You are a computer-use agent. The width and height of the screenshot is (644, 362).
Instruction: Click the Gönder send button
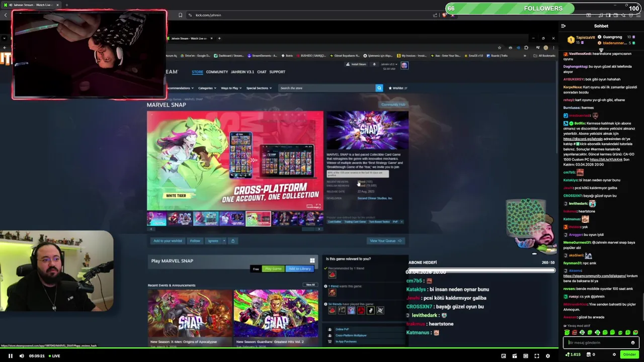[x=629, y=354]
